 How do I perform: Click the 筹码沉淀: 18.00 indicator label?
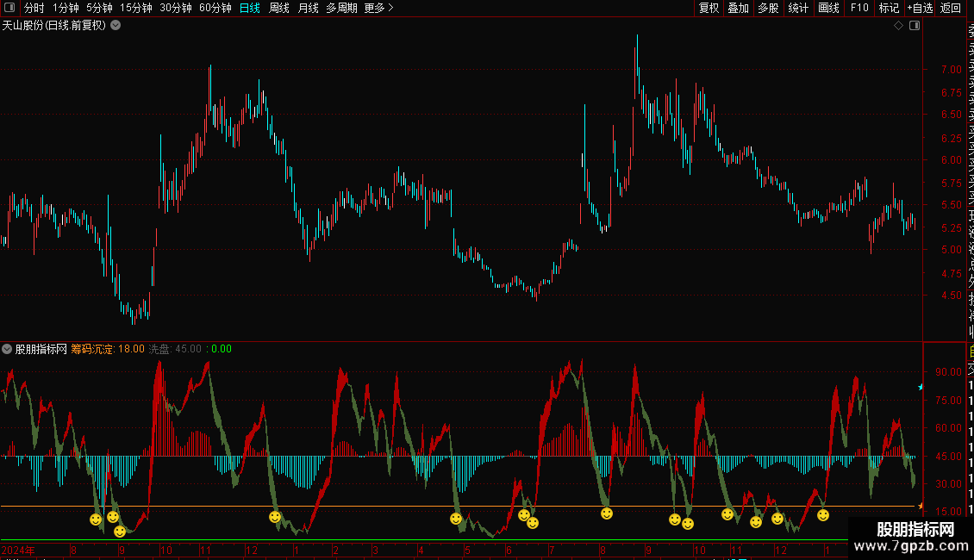coord(108,349)
